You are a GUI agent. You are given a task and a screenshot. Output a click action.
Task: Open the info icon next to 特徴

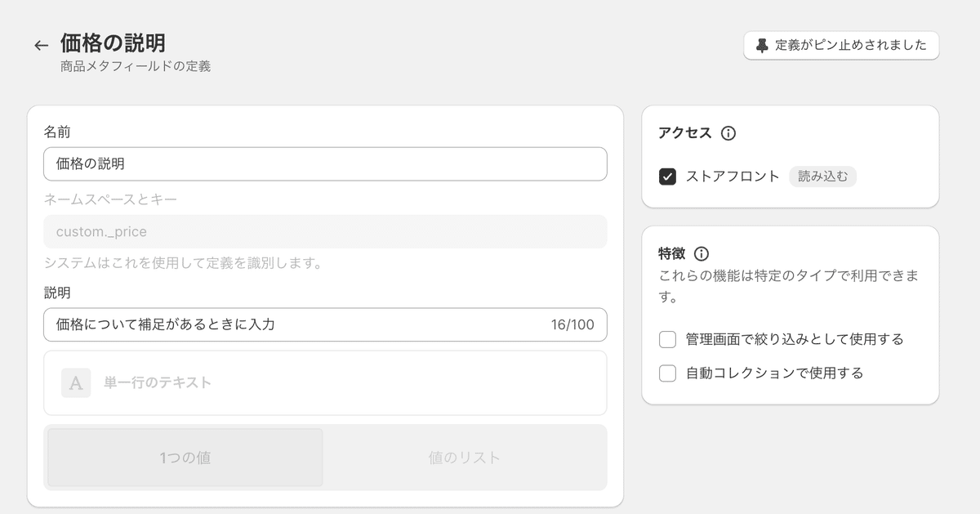pyautogui.click(x=701, y=253)
